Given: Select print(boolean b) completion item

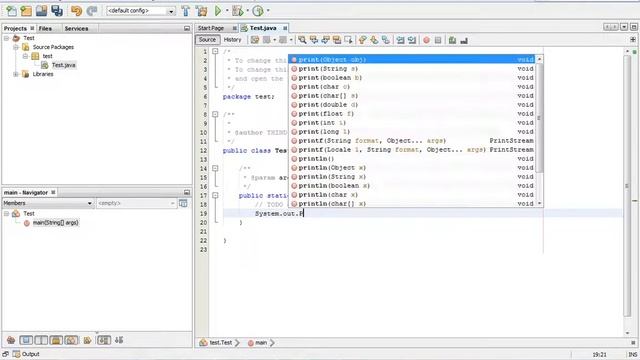Looking at the screenshot, I should click(x=412, y=78).
